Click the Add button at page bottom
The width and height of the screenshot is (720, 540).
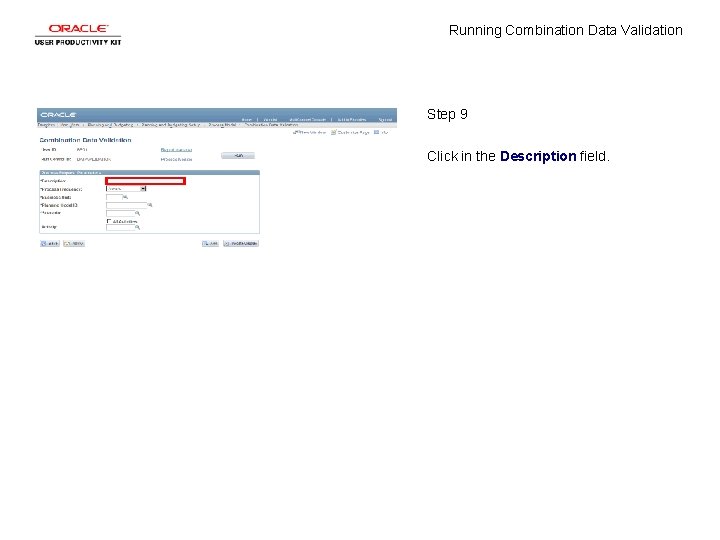click(210, 243)
